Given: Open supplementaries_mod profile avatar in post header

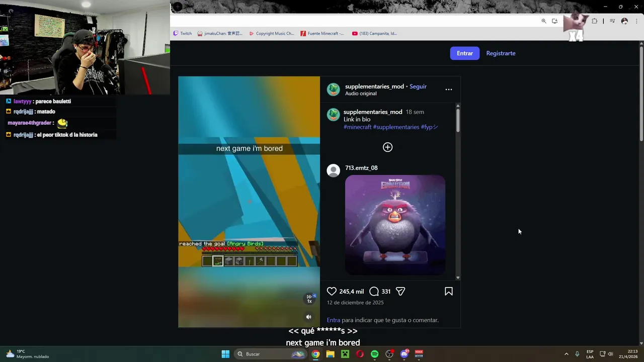Looking at the screenshot, I should (x=333, y=89).
